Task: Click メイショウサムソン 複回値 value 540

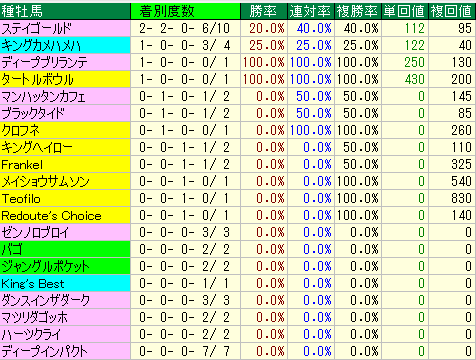Action: click(462, 181)
